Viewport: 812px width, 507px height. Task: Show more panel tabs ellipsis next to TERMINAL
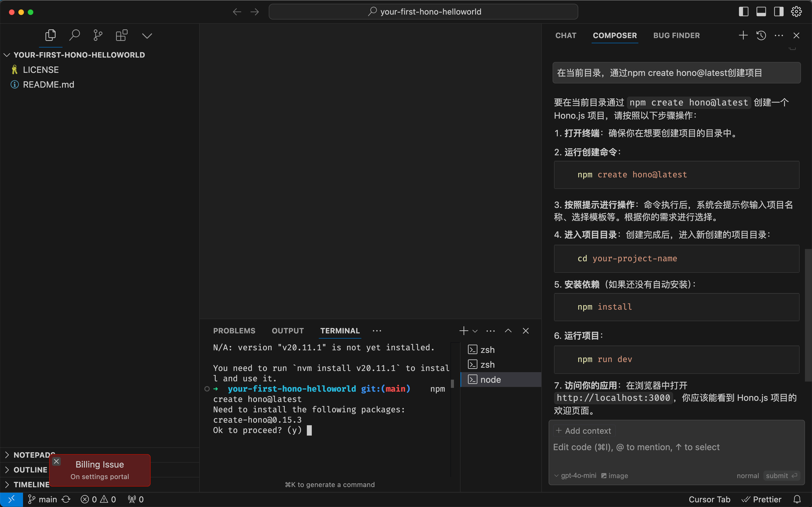pyautogui.click(x=377, y=331)
